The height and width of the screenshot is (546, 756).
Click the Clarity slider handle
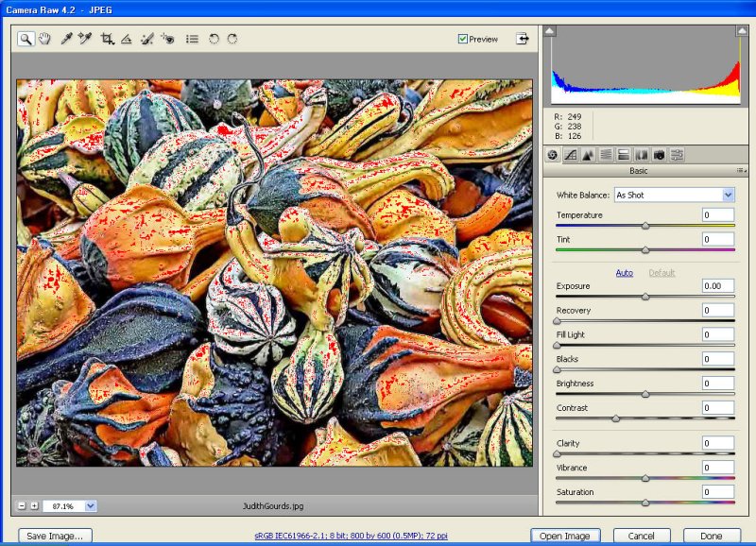point(557,454)
